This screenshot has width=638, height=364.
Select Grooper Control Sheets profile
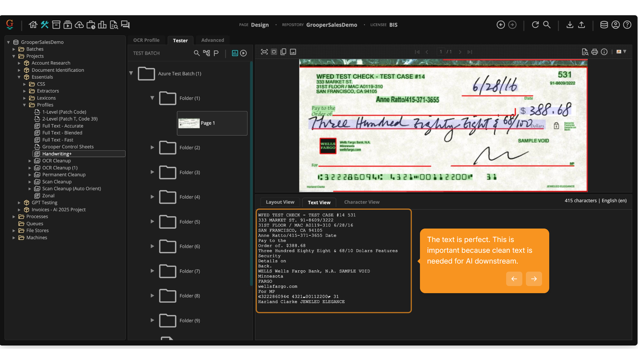click(x=68, y=147)
